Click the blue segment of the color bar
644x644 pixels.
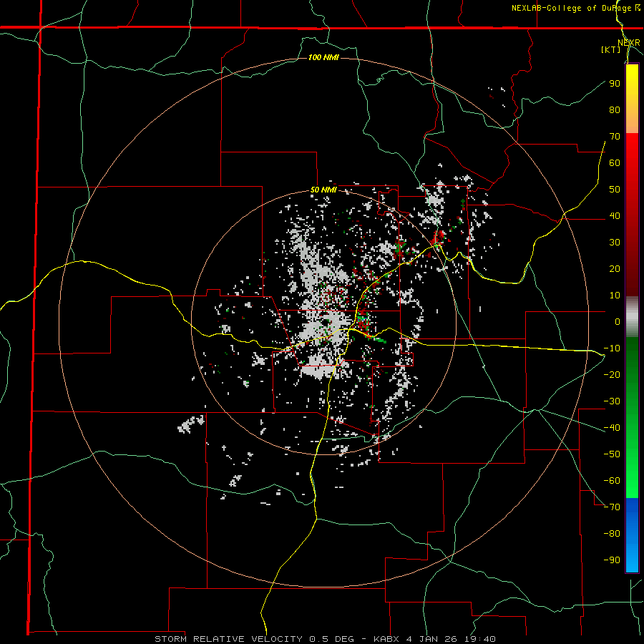[x=632, y=535]
